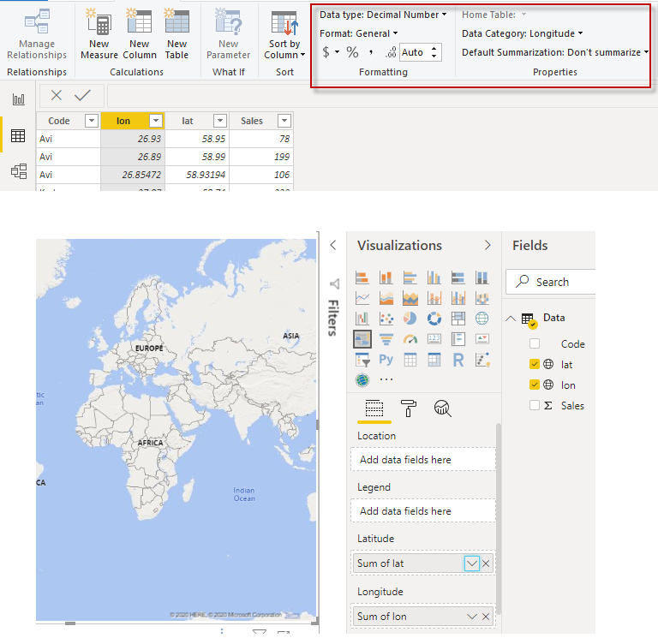Open more visuals ellipsis

click(386, 379)
